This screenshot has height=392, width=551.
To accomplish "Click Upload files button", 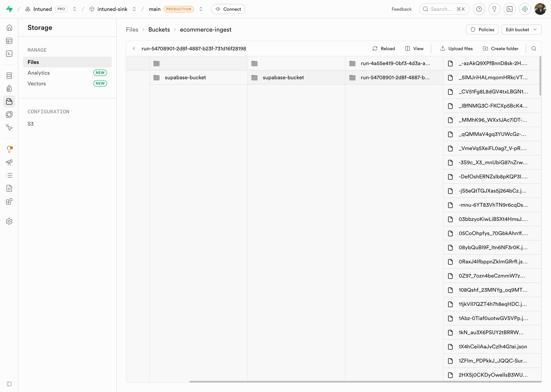I will point(456,48).
